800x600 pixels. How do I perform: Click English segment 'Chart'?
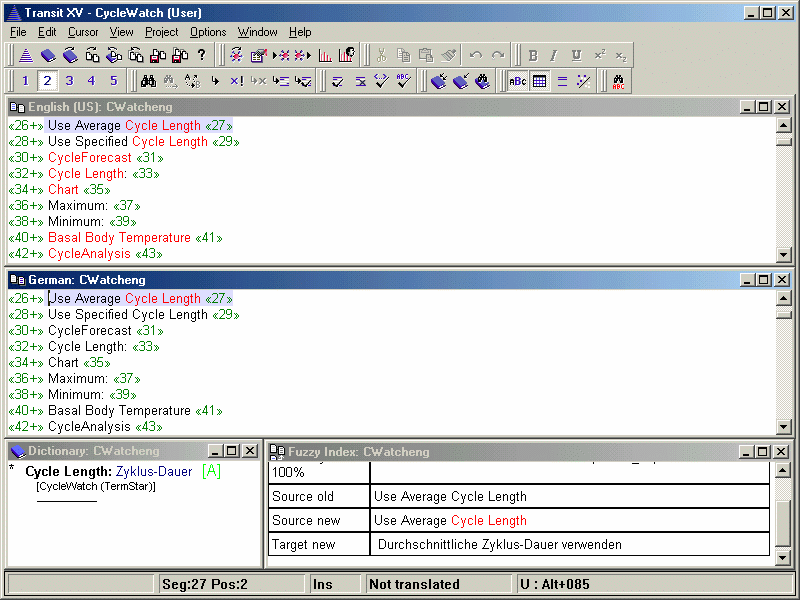coord(63,190)
